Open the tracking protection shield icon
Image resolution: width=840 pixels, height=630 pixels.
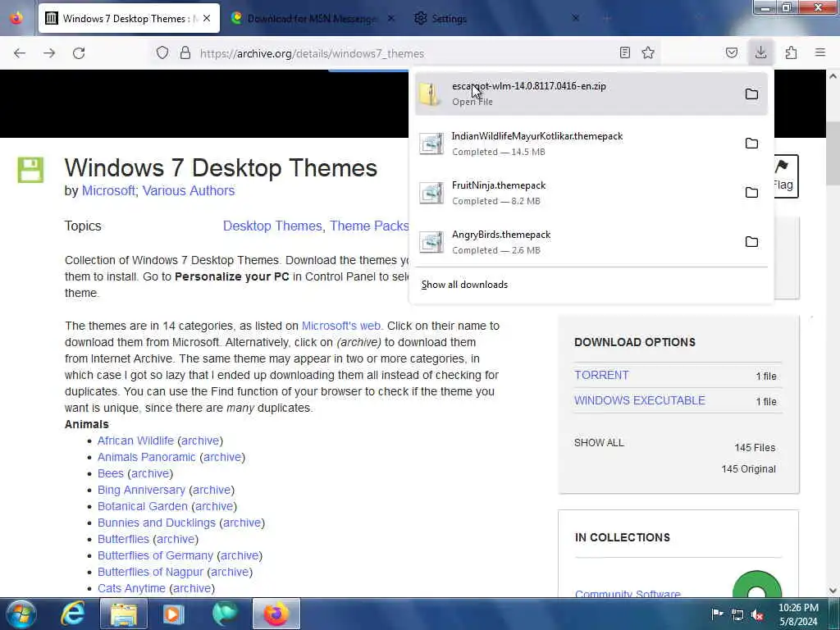[x=162, y=52]
